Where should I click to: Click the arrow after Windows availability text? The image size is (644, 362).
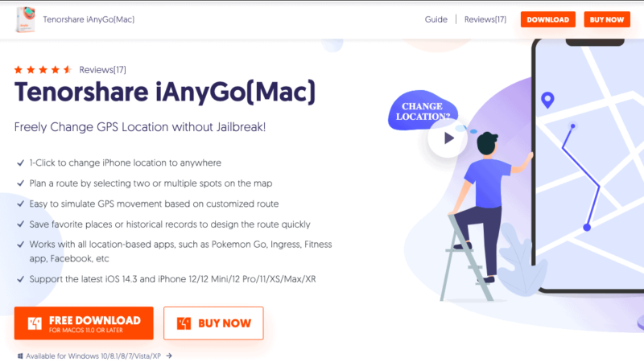169,356
